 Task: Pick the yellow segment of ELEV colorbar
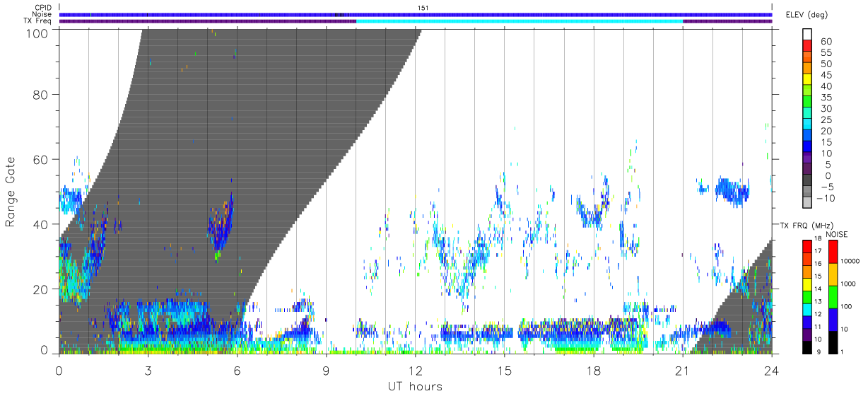click(x=807, y=78)
